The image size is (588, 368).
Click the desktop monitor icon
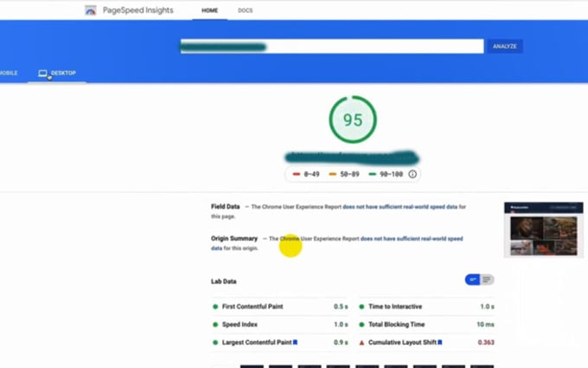pyautogui.click(x=42, y=73)
